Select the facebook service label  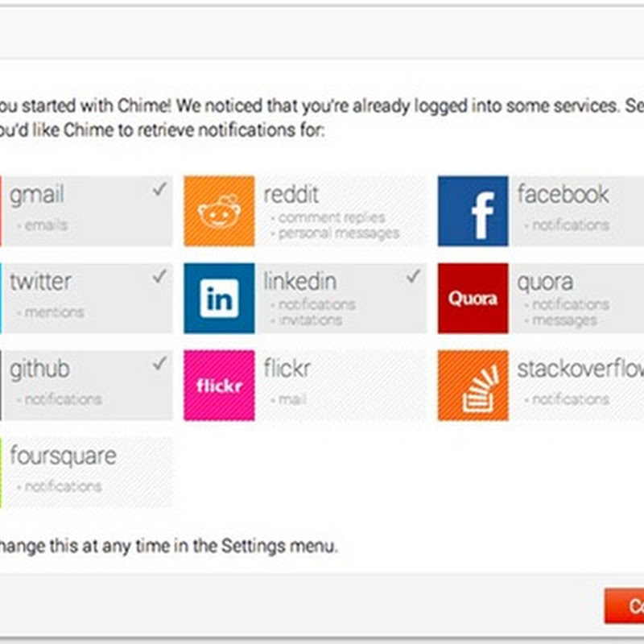pos(563,194)
